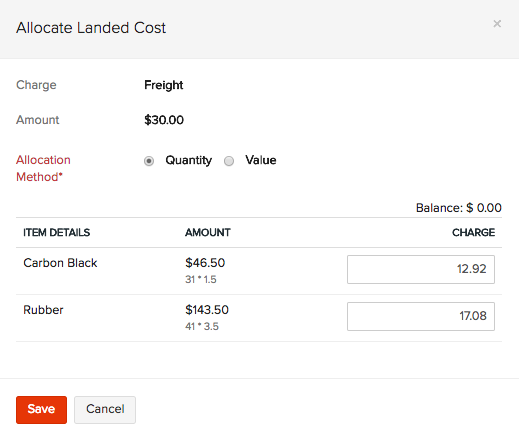Click the ITEM DETAILS column header
Viewport: 519px width, 441px height.
pyautogui.click(x=57, y=232)
